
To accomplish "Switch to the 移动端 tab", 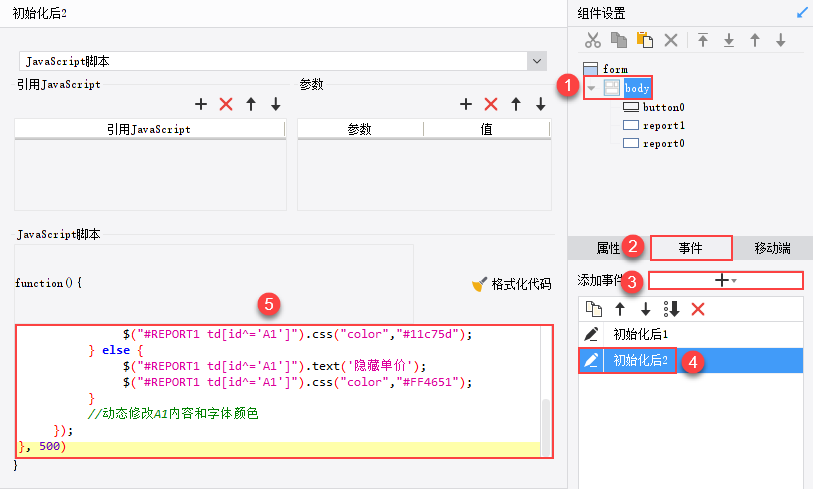I will 773,248.
